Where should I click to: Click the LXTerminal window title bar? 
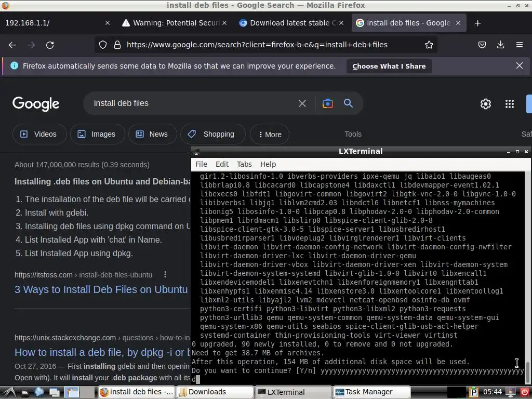tap(361, 151)
